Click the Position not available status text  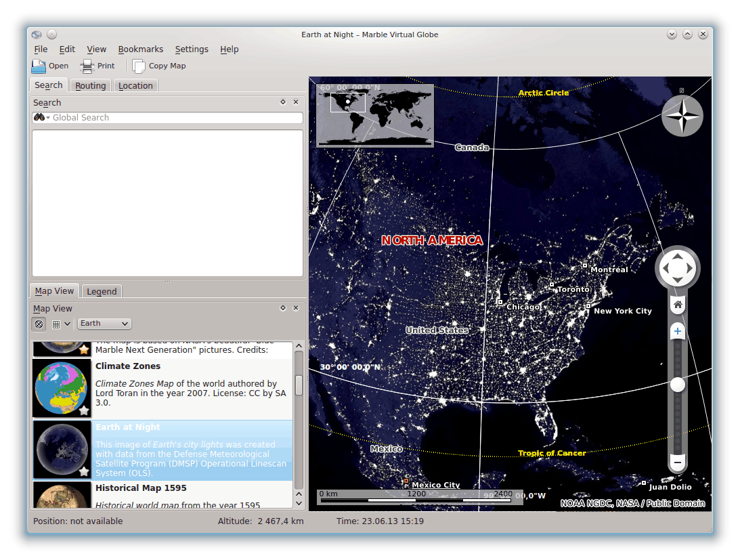tap(78, 521)
